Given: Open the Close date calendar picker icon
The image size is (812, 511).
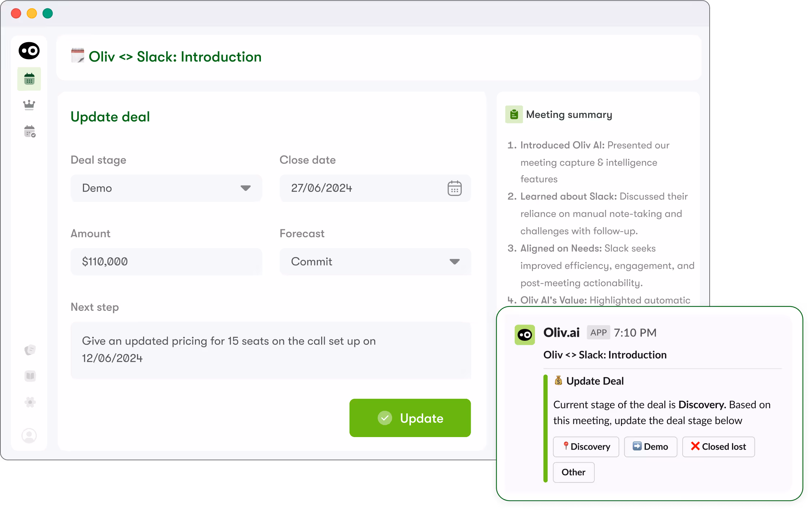Looking at the screenshot, I should point(454,188).
